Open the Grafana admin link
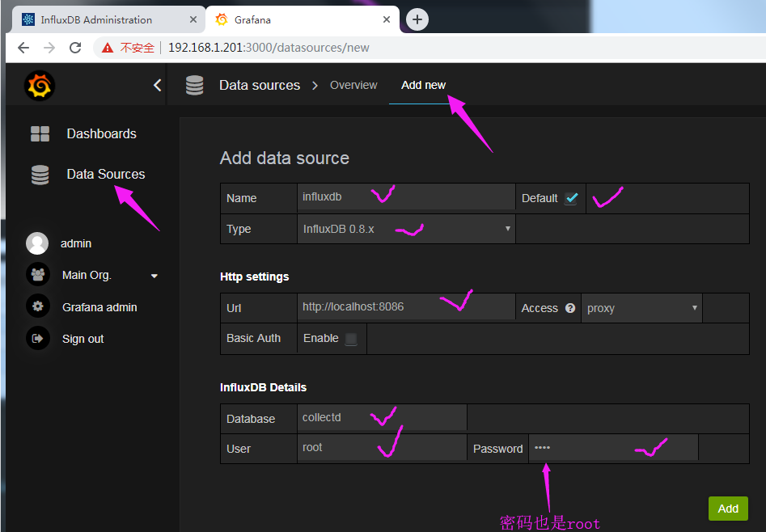The height and width of the screenshot is (532, 766). click(99, 306)
